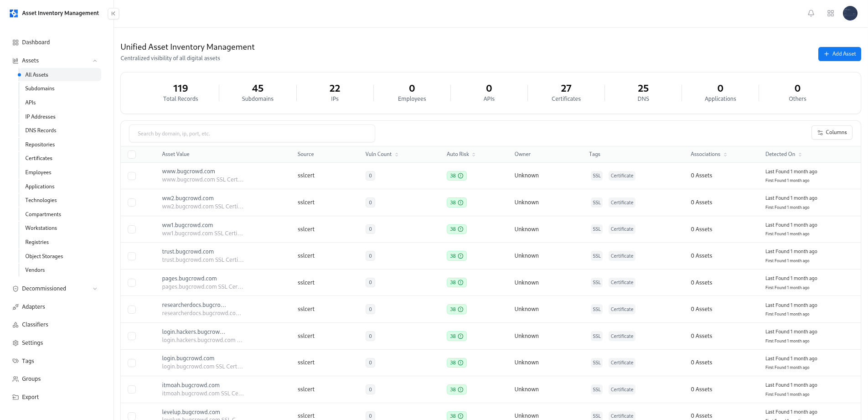Collapse the Assets section chevron
Image resolution: width=868 pixels, height=420 pixels.
click(95, 61)
